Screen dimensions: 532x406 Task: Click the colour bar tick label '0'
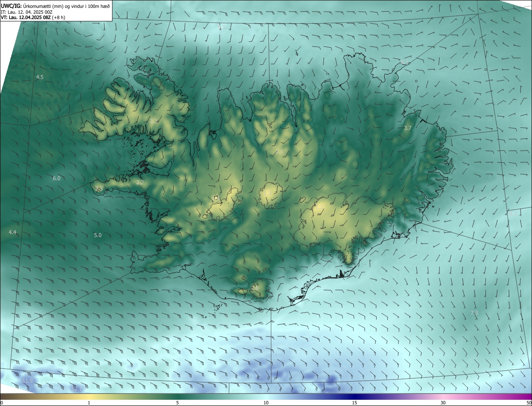[2, 403]
